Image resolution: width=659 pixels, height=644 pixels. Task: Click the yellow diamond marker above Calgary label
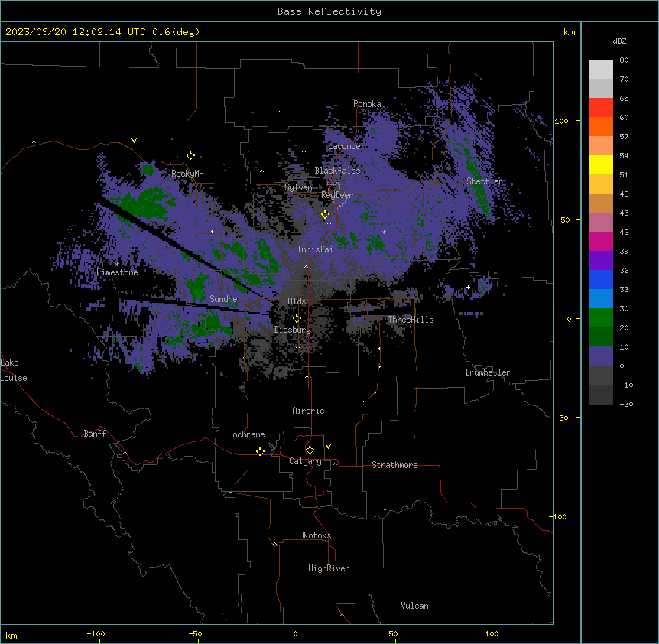[310, 450]
